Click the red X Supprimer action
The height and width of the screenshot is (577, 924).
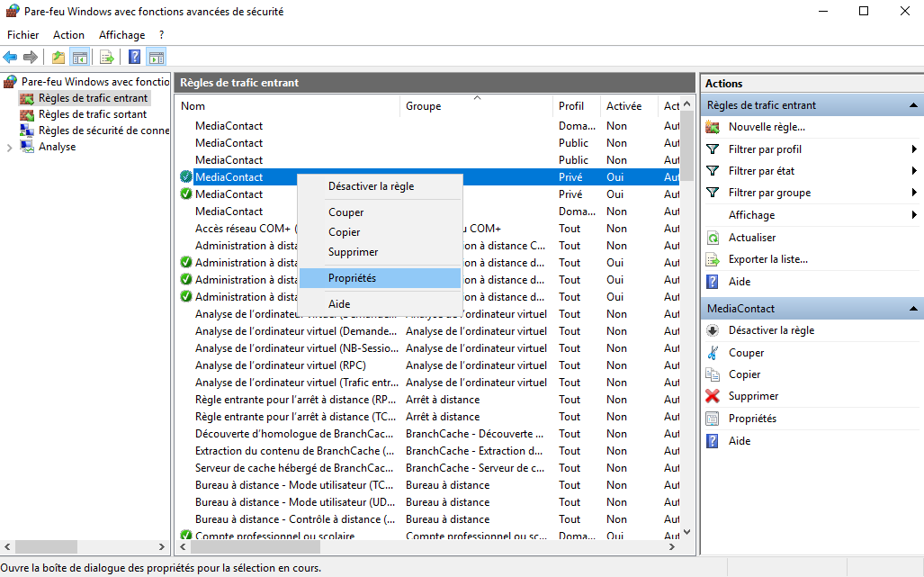click(x=713, y=396)
